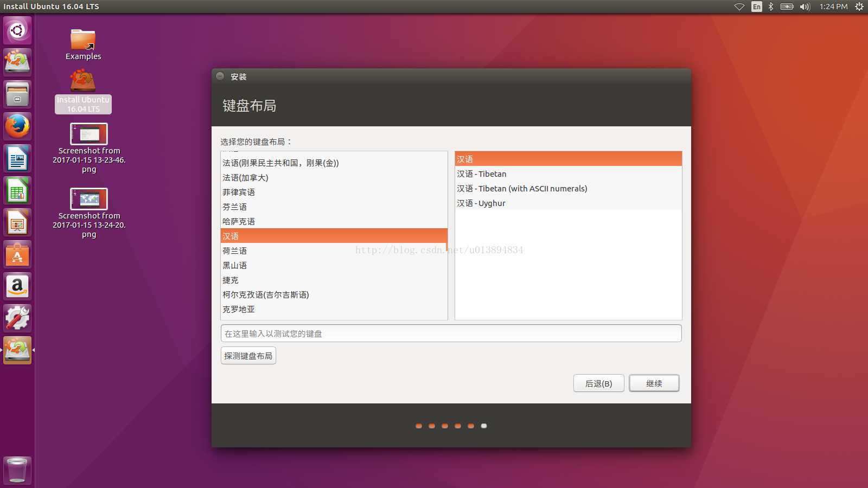Select 法语(加拿大) layout
Screen dimensions: 868x488
(x=334, y=177)
